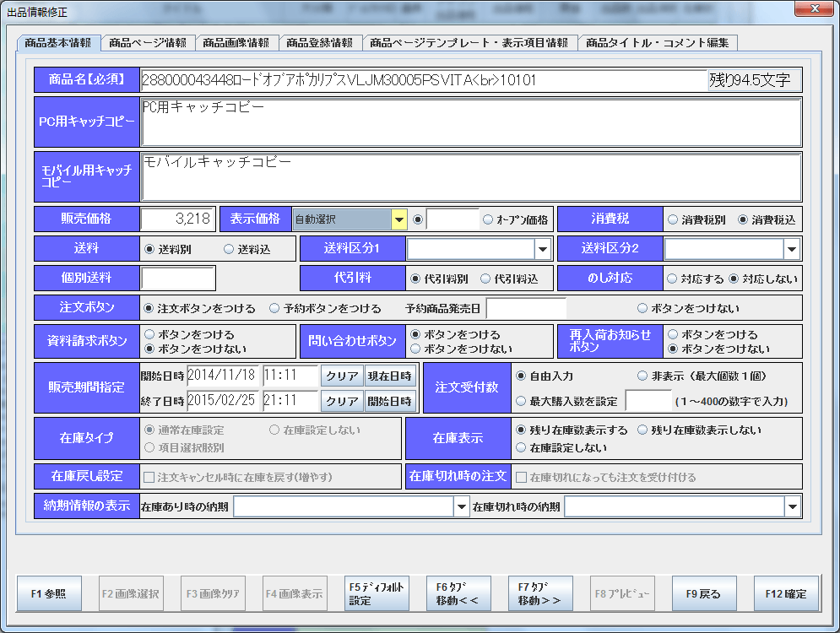
Task: Choose the 送料込 shipping option
Action: tap(229, 249)
